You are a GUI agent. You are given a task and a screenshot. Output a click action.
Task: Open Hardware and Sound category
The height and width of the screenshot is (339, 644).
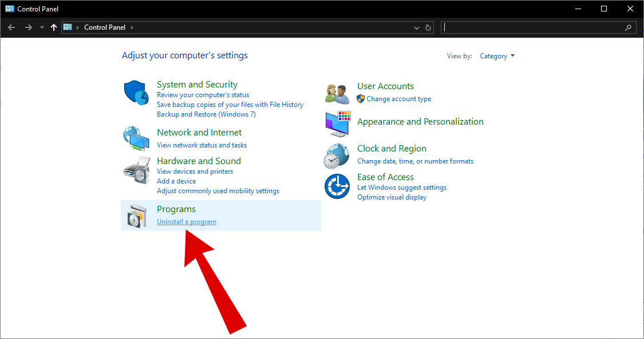click(x=199, y=161)
